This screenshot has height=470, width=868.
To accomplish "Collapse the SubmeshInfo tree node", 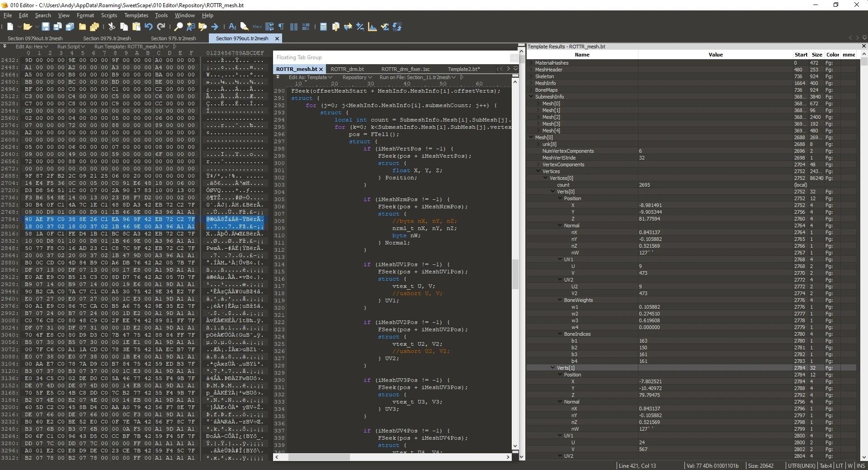I will pos(531,97).
